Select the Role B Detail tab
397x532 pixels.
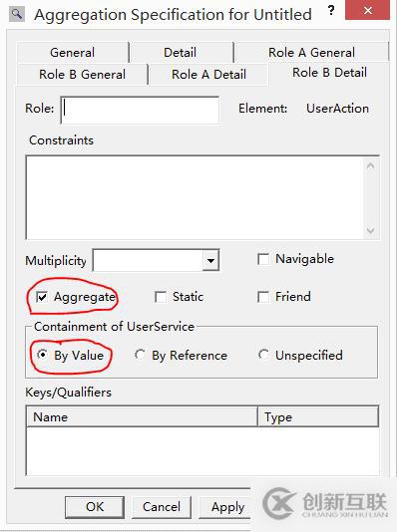329,73
